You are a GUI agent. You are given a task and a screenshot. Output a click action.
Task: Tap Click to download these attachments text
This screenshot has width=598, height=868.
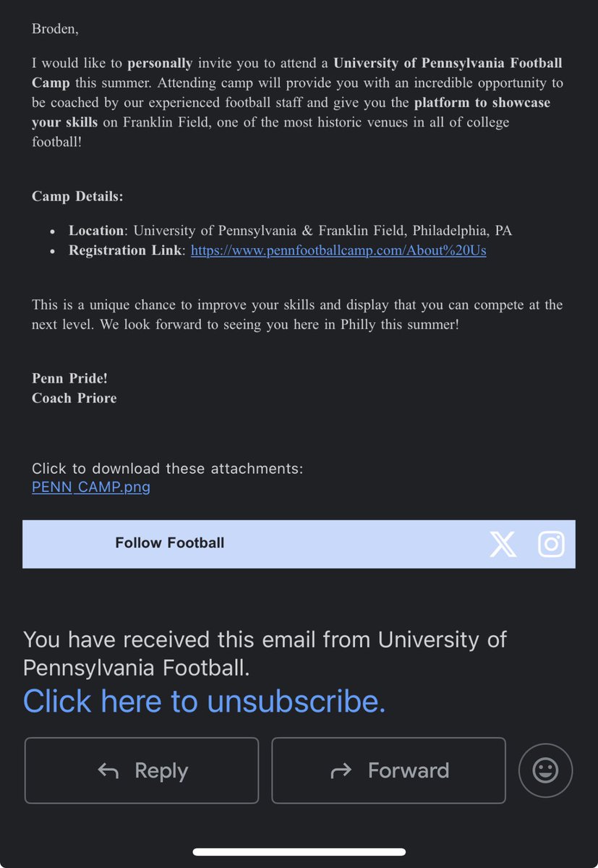[x=168, y=469]
